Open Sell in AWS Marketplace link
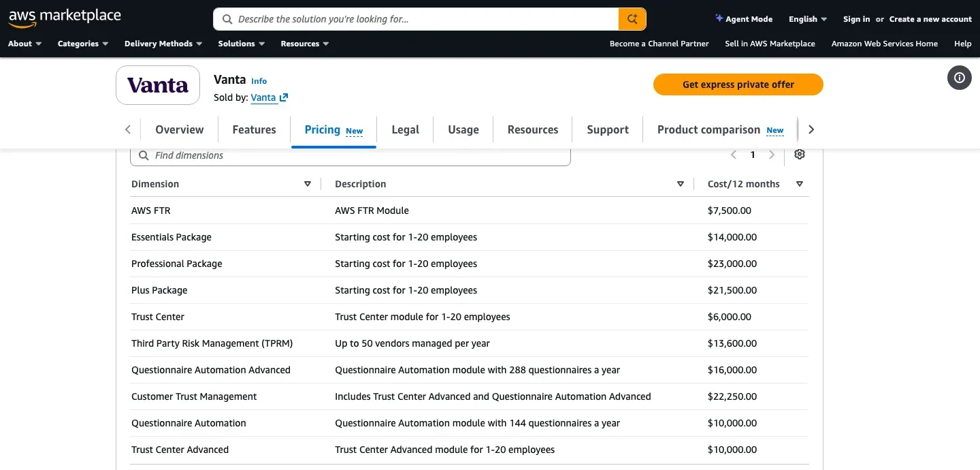 (770, 44)
